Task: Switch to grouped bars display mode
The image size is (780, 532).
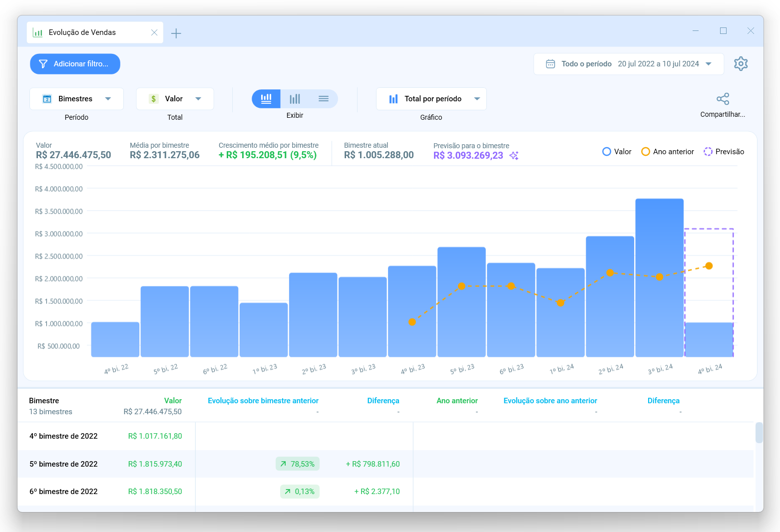Action: click(x=295, y=99)
